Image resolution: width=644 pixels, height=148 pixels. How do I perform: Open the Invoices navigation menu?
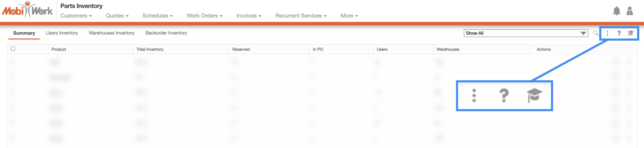click(x=249, y=16)
